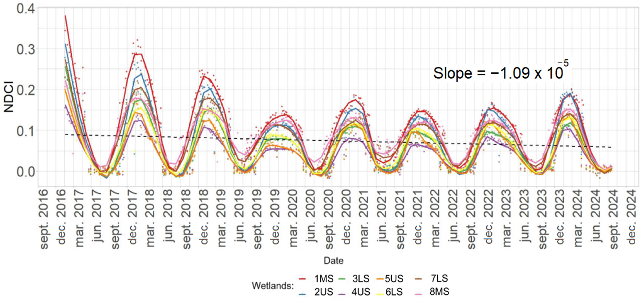Click the dec. 2016 x-axis label

(62, 217)
